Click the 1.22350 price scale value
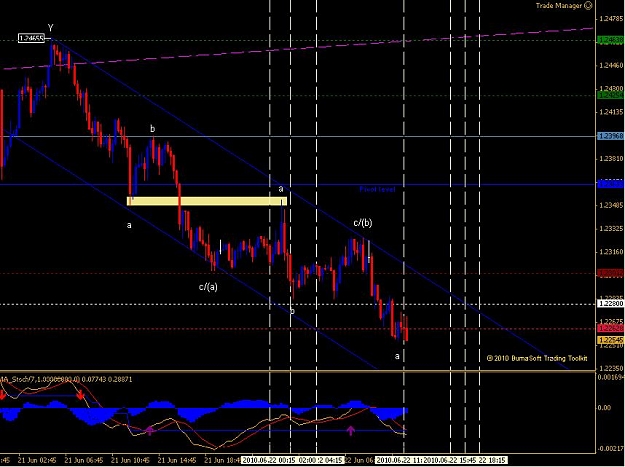 tap(611, 369)
